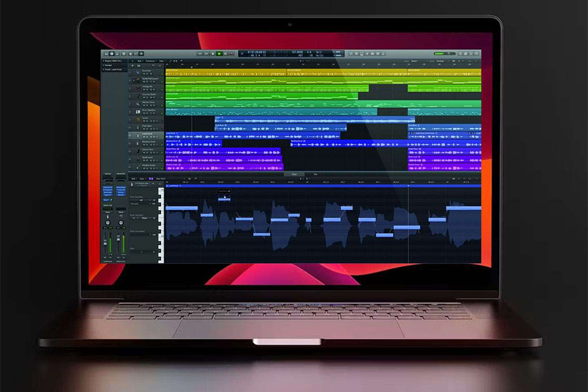Open View menu in tracks area
588x392 pixels.
pos(162,61)
